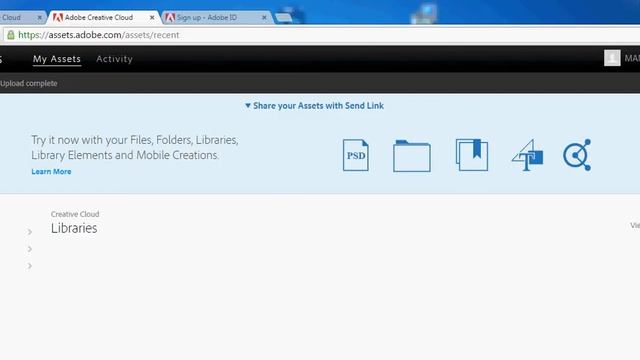Click the address bar URL
The image size is (640, 360).
tap(99, 35)
